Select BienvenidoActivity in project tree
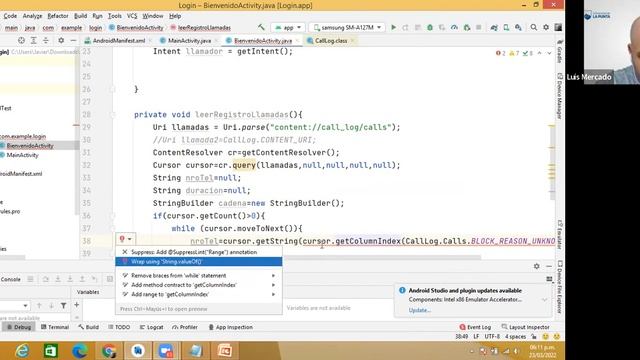 pos(30,146)
